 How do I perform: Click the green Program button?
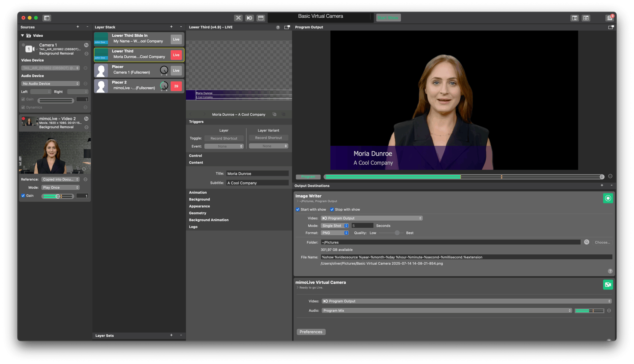coord(308,177)
